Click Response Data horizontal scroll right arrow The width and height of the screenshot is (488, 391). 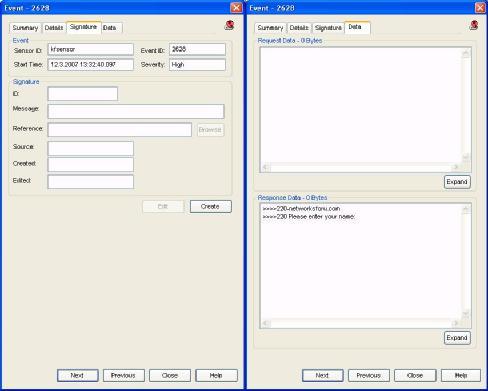[456, 323]
